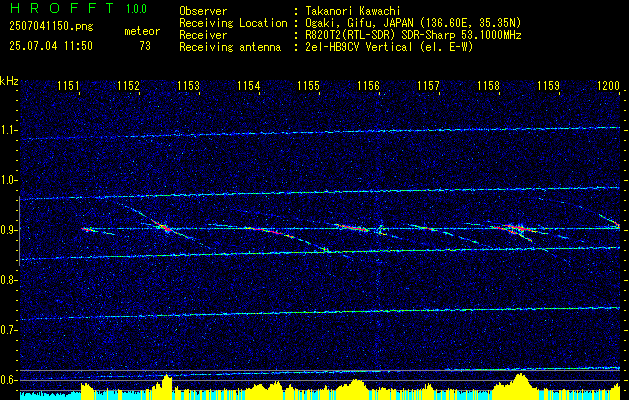
Task: Click time marker 1152
Action: (x=128, y=86)
